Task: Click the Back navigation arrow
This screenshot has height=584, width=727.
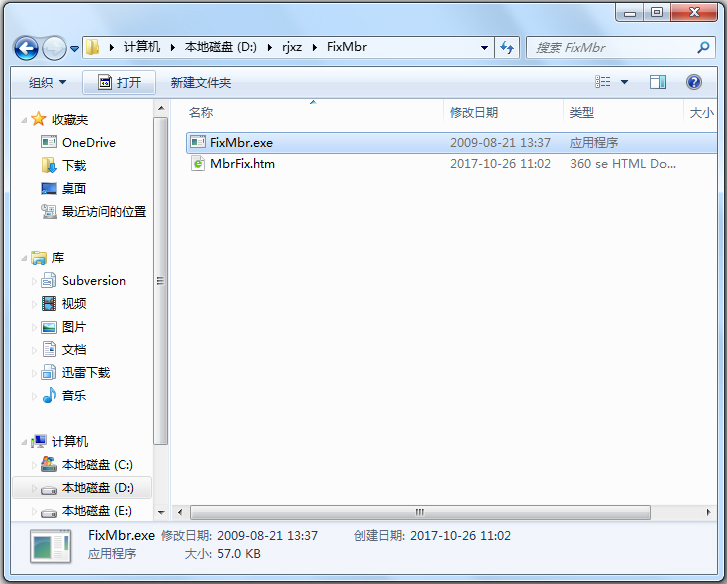Action: pyautogui.click(x=26, y=48)
